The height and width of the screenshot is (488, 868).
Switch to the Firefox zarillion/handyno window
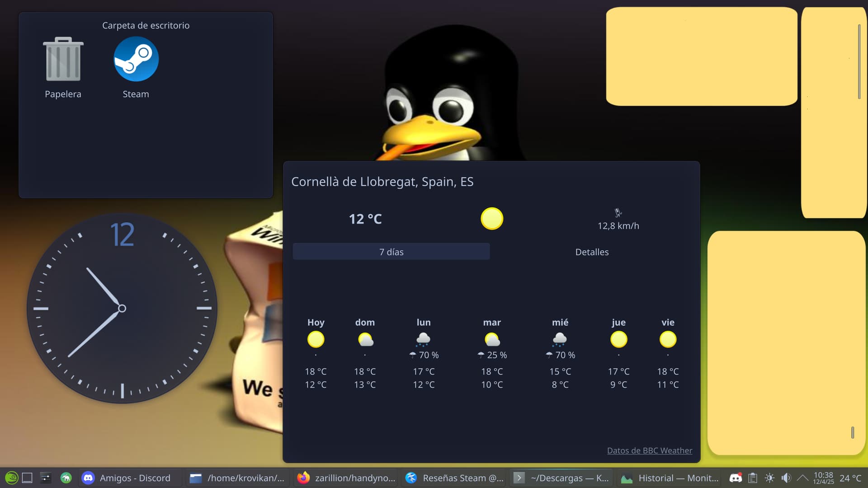[346, 478]
